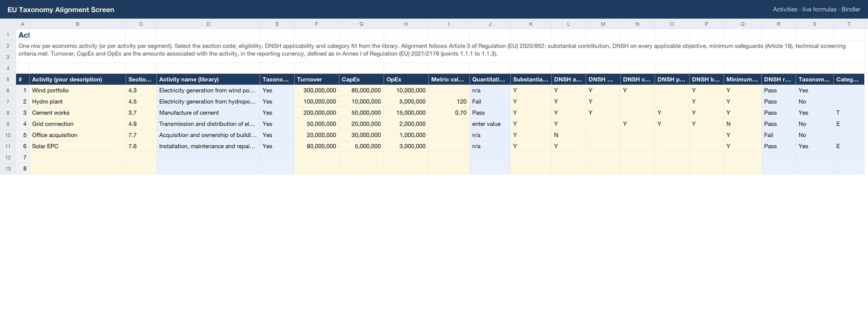Toggle Office acquisition DNSH adaptation N cell
868x335 pixels.
[x=569, y=135]
